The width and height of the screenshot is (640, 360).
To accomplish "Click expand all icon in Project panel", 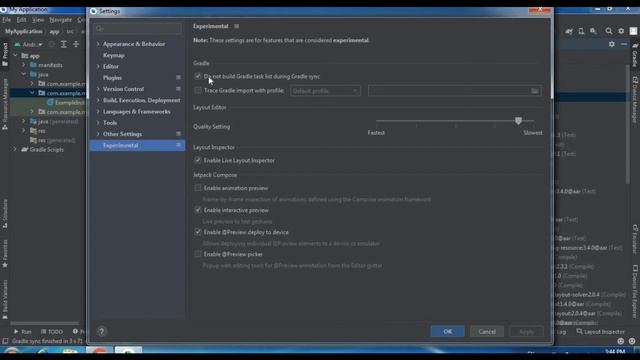I will (x=64, y=44).
